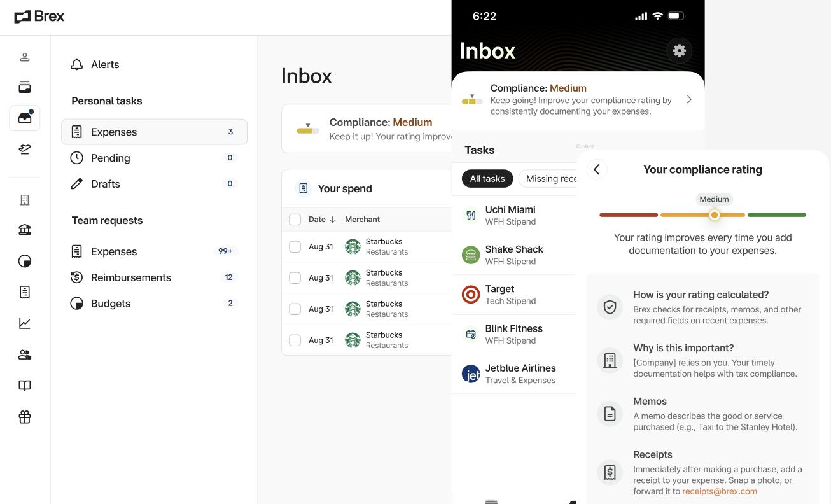
Task: Click the compliance rating slider marker
Action: point(715,215)
